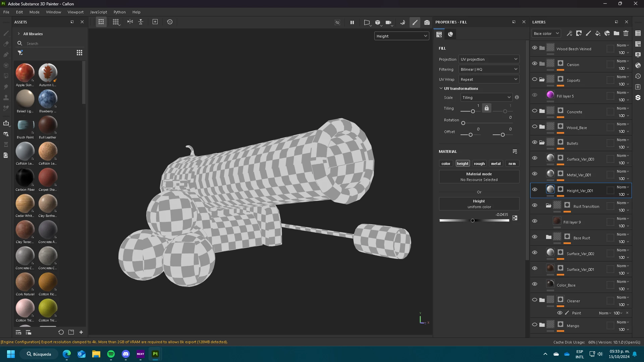Enable the rough material channel button

[x=479, y=164]
